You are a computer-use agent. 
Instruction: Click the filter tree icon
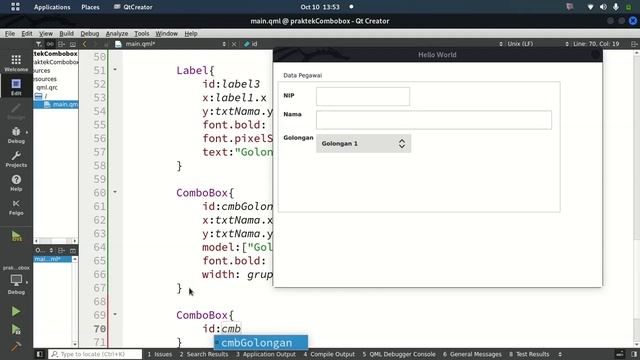click(38, 44)
